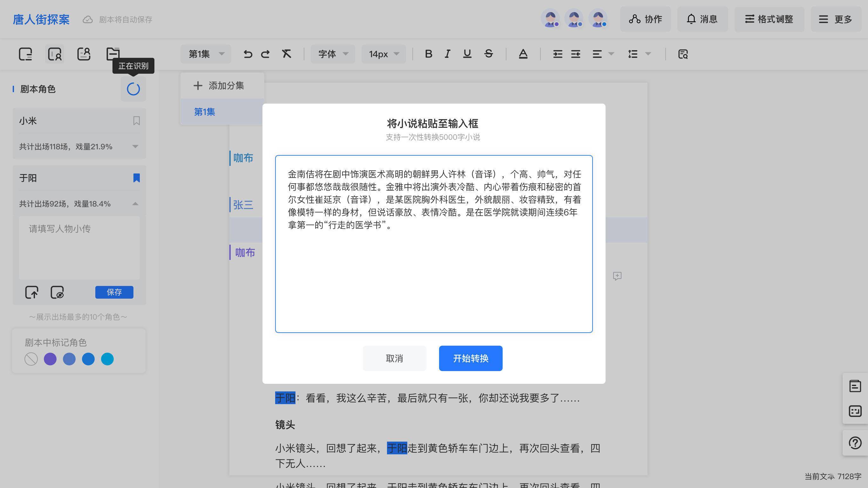Viewport: 868px width, 488px height.
Task: Toggle the bookmark on character 于阳
Action: 136,178
